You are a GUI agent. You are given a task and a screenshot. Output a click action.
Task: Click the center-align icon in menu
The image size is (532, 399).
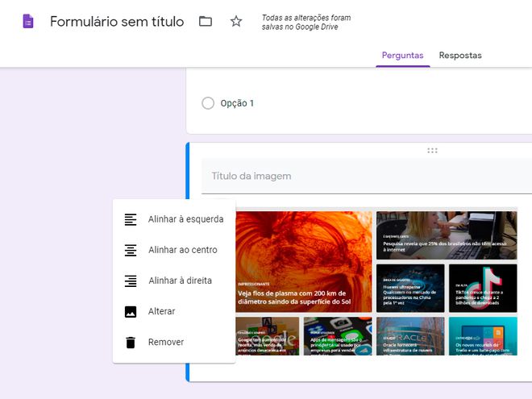click(x=131, y=251)
